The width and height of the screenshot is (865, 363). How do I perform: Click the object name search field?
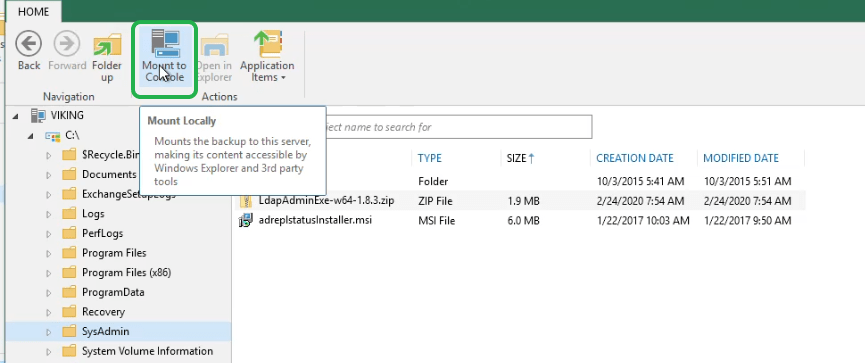pos(458,127)
